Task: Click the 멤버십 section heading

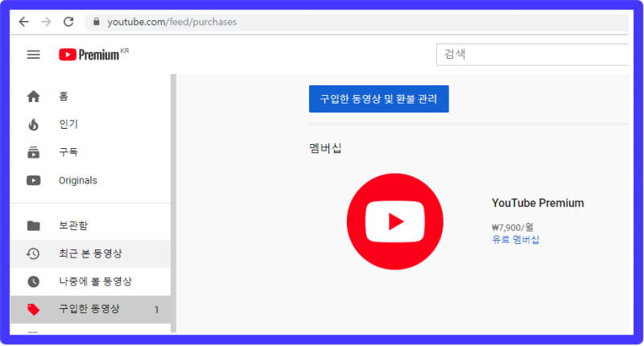Action: [x=325, y=148]
